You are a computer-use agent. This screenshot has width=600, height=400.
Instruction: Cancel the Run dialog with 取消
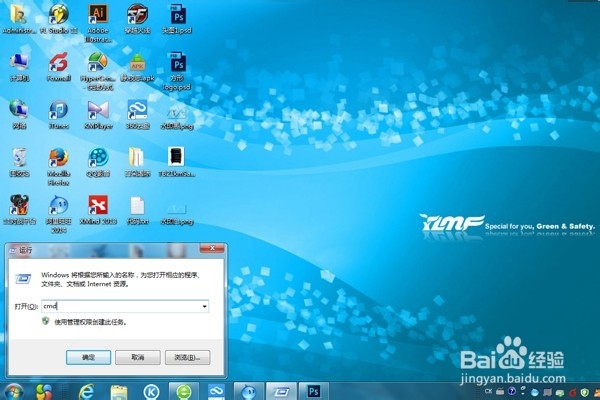(x=138, y=358)
